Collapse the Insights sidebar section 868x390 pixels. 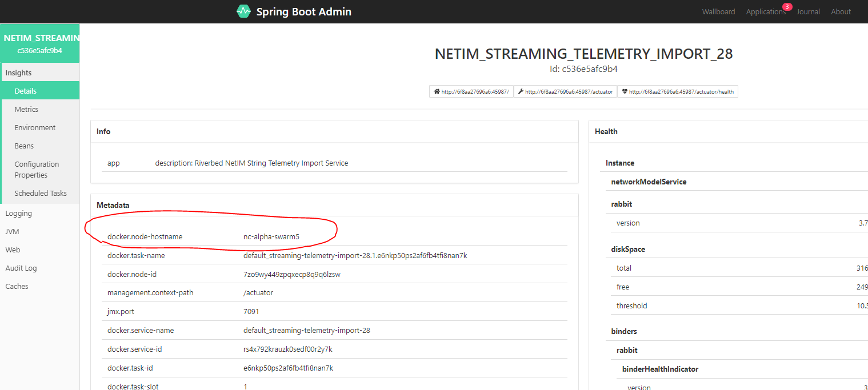coord(18,73)
